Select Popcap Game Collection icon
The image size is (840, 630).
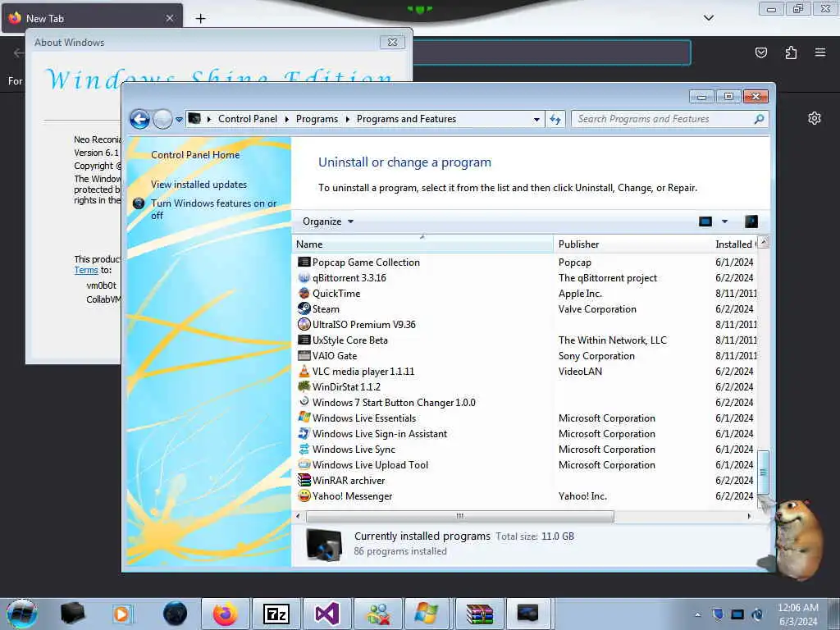pyautogui.click(x=304, y=262)
